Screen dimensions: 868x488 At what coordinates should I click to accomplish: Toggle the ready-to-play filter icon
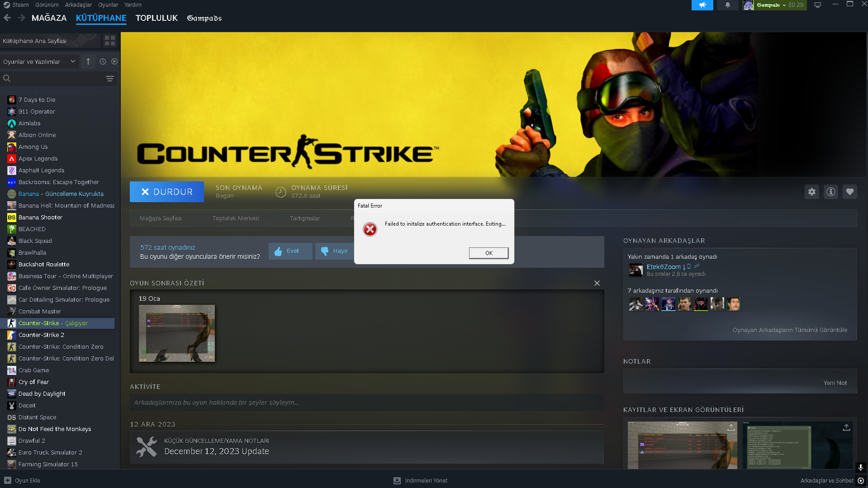tap(114, 62)
